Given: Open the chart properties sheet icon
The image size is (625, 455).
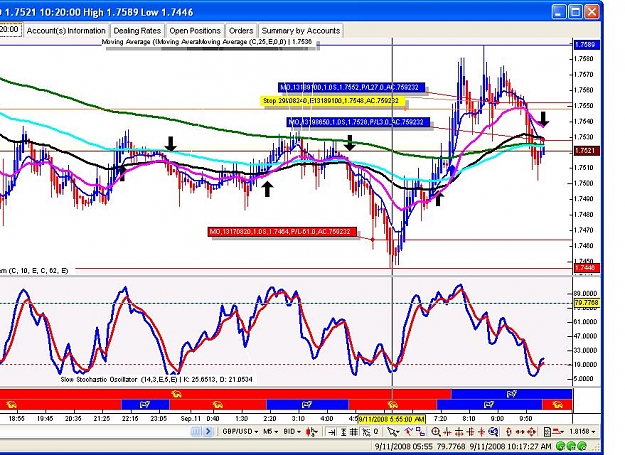Looking at the screenshot, I should tap(547, 432).
